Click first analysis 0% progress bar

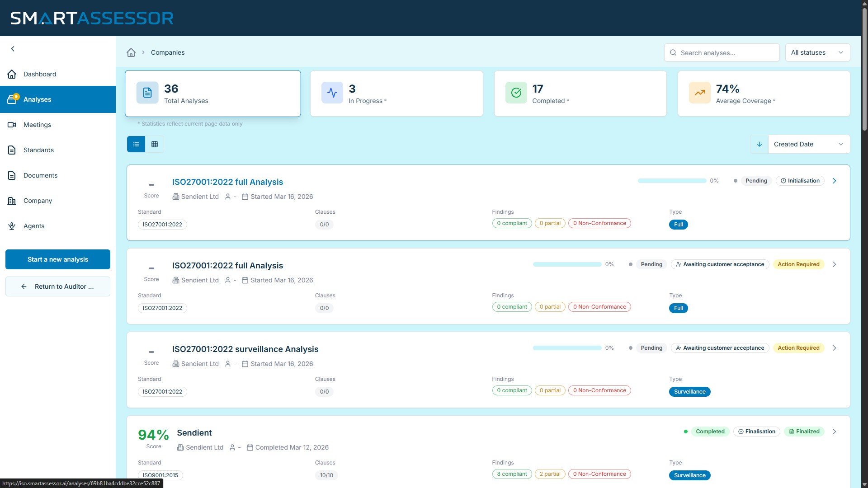pos(672,181)
